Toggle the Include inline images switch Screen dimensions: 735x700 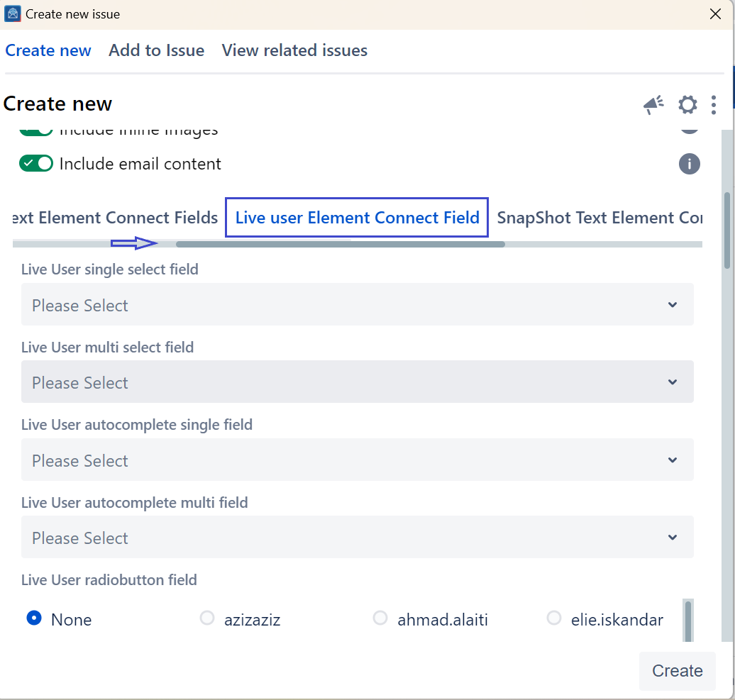click(36, 131)
